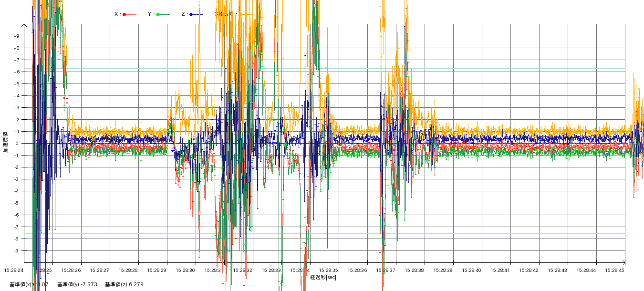Click the +9 value on the y-axis
Viewport: 644px width, 291px height.
pos(16,36)
